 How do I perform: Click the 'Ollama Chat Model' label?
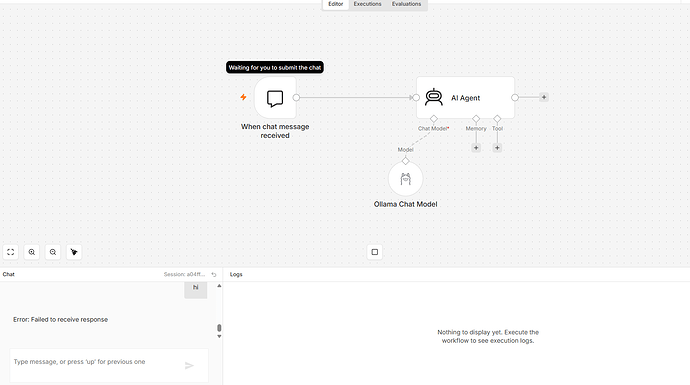(x=405, y=204)
